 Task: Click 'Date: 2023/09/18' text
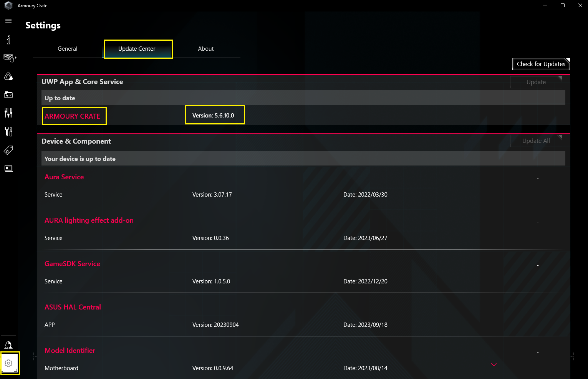[365, 325]
